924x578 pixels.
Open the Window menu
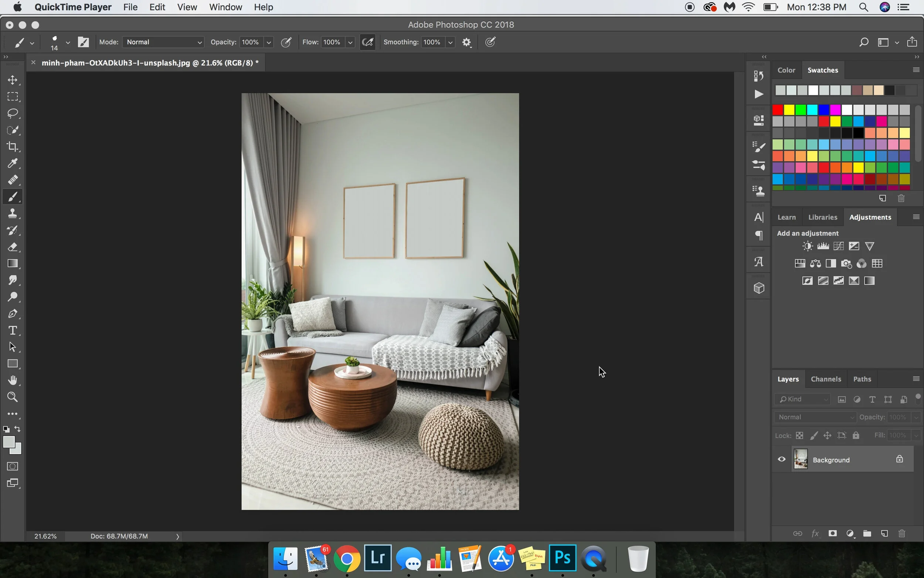(225, 7)
